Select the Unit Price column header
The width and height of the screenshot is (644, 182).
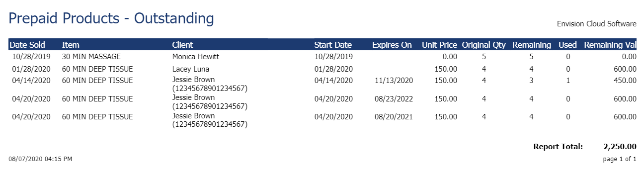[439, 45]
